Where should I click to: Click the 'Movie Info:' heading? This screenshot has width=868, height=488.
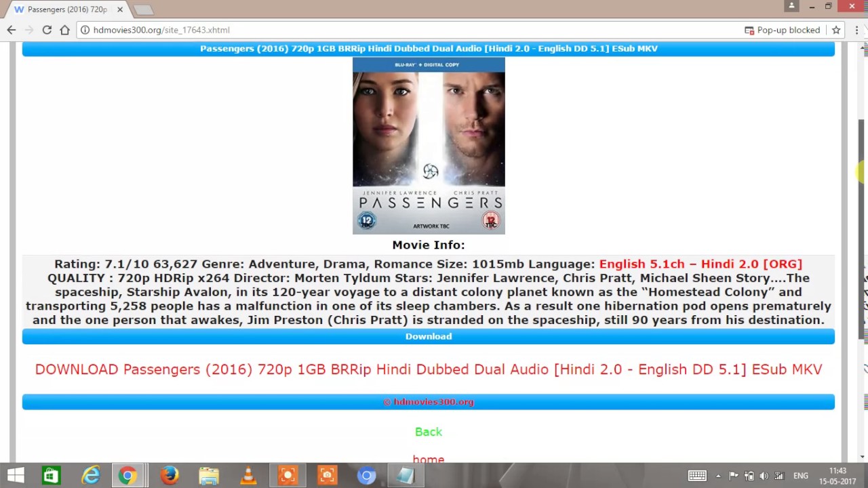point(429,245)
